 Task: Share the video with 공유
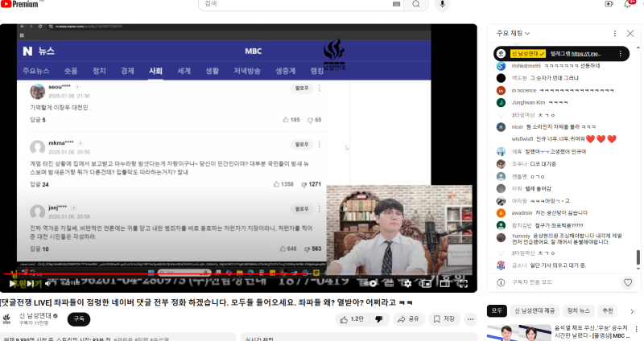point(408,318)
